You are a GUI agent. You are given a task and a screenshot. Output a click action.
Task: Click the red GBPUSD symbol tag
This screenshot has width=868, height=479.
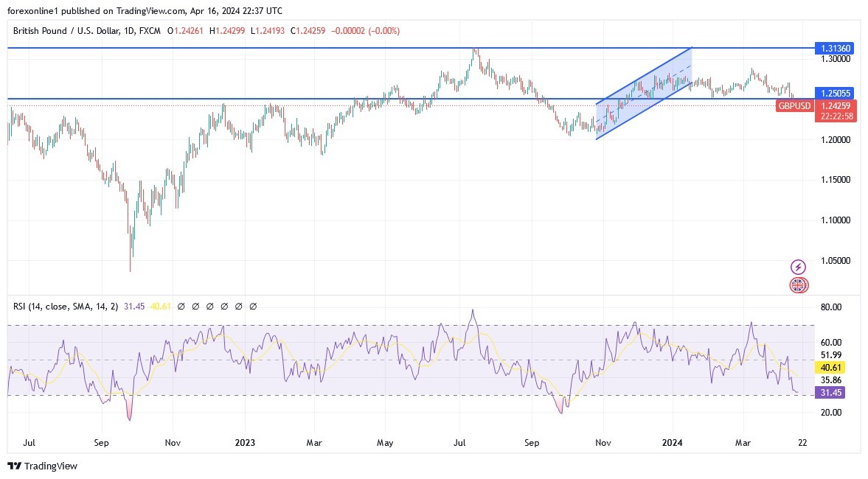pyautogui.click(x=794, y=105)
